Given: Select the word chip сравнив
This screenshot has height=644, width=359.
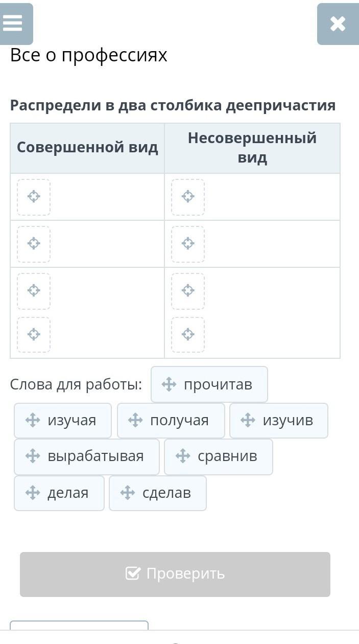Looking at the screenshot, I should point(219,456).
